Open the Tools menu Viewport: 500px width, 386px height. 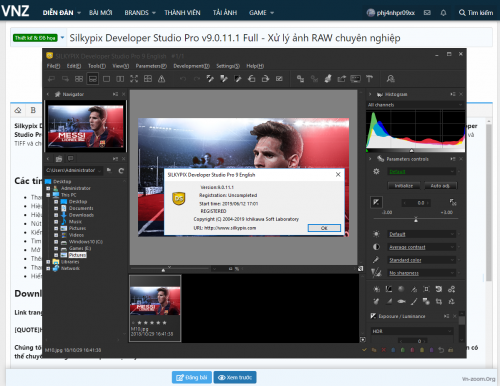(x=97, y=66)
